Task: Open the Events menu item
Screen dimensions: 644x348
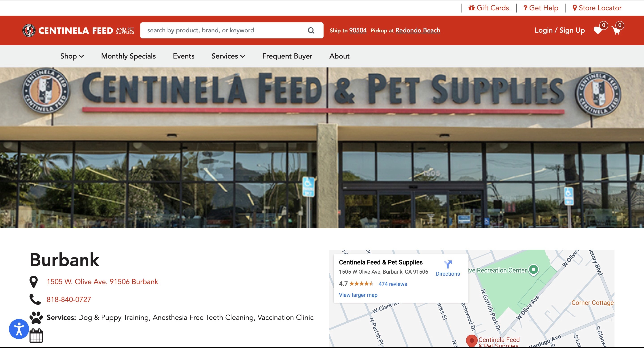Action: pyautogui.click(x=184, y=56)
